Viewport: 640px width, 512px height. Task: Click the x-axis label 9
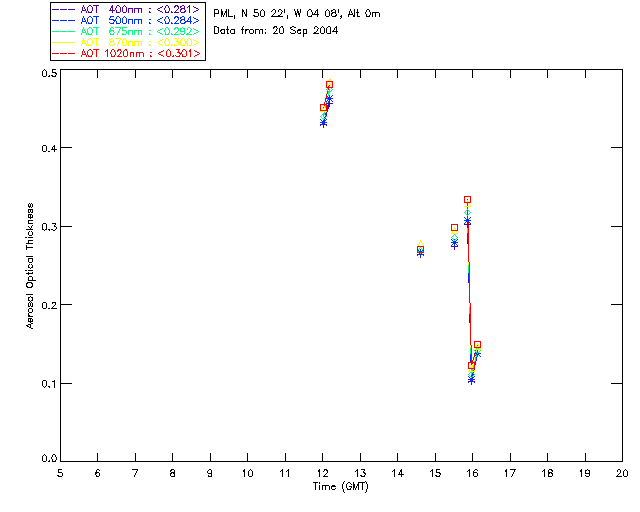tap(210, 473)
